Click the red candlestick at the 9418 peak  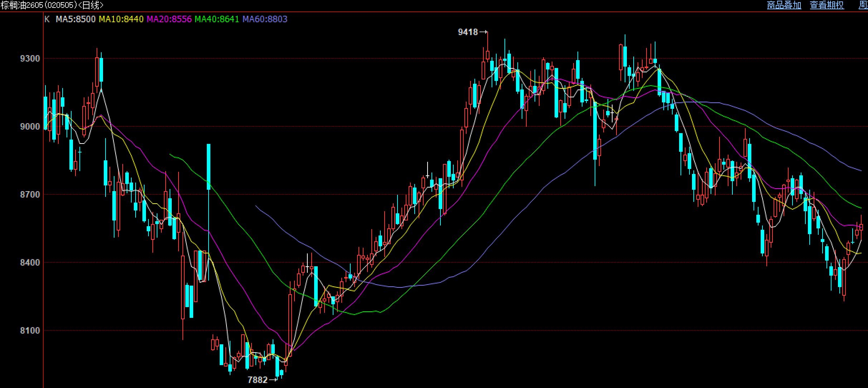tap(487, 55)
